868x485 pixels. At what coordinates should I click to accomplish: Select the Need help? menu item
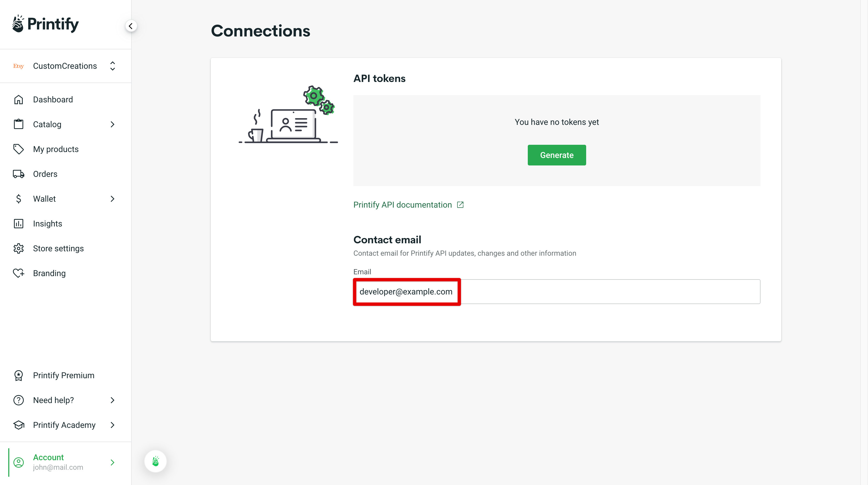pyautogui.click(x=53, y=400)
